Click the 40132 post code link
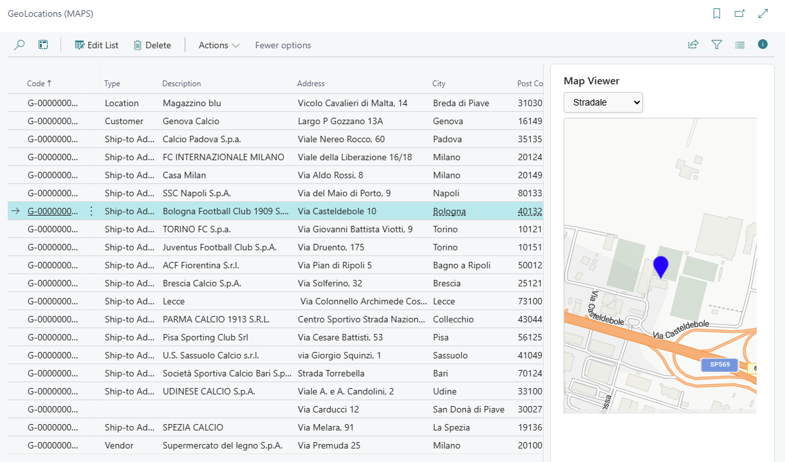Viewport: 785px width, 462px height. (x=530, y=211)
